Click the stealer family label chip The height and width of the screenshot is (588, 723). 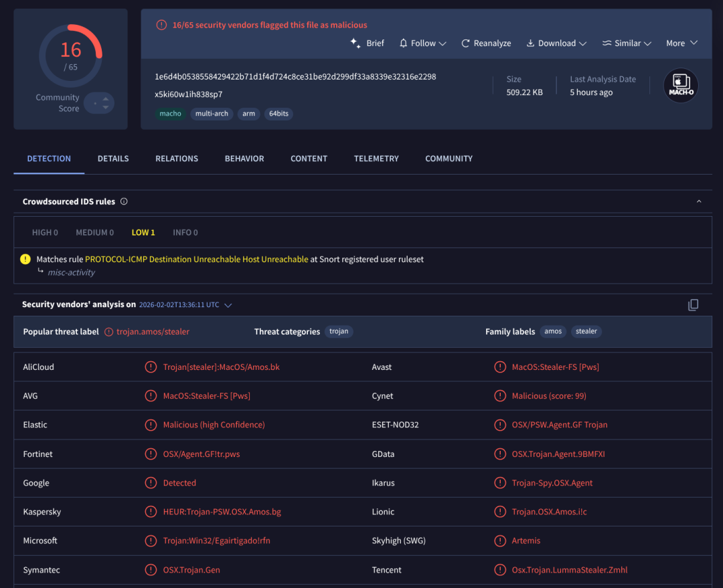tap(586, 331)
